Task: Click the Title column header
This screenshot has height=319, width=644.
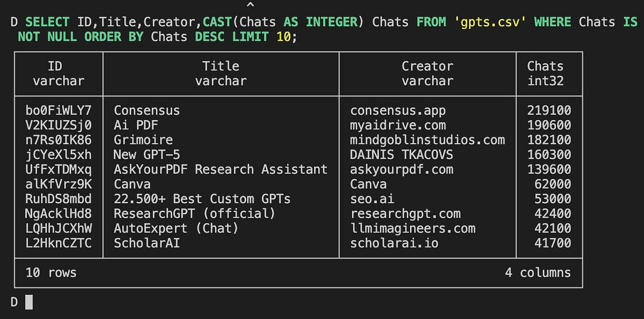Action: [221, 66]
